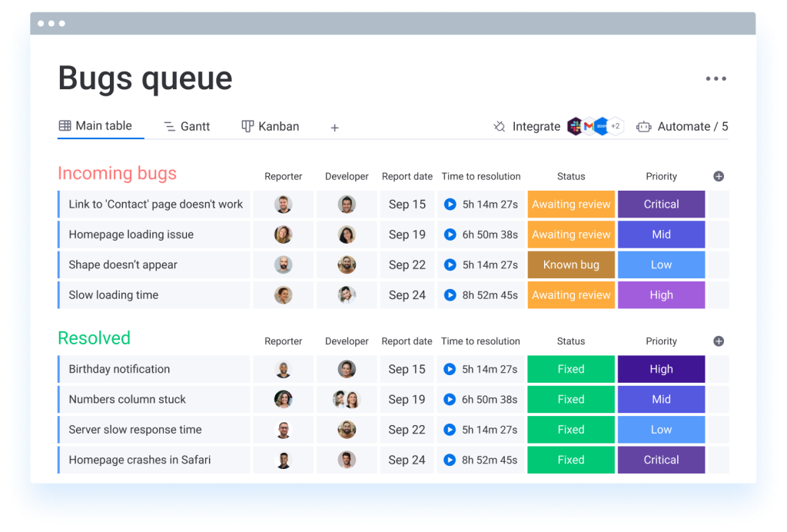Screen dimensions: 787x532
Task: Change priority of Slow loading time
Action: (661, 295)
